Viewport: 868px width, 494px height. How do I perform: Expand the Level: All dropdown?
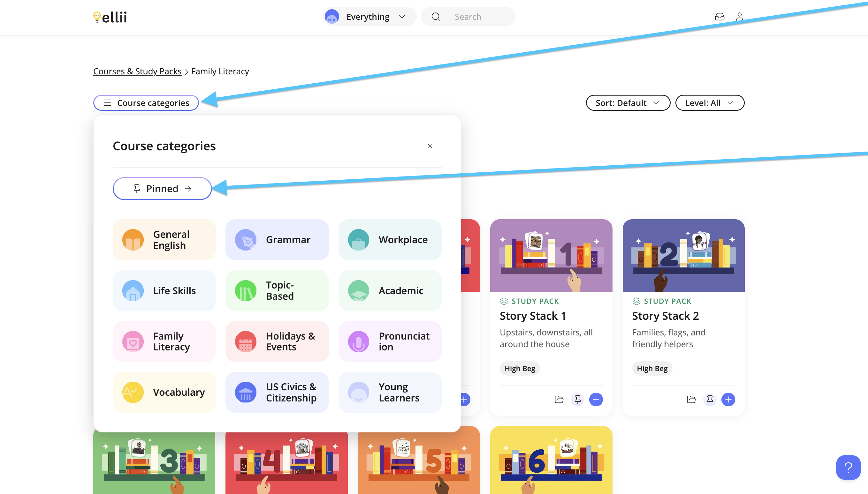point(710,103)
